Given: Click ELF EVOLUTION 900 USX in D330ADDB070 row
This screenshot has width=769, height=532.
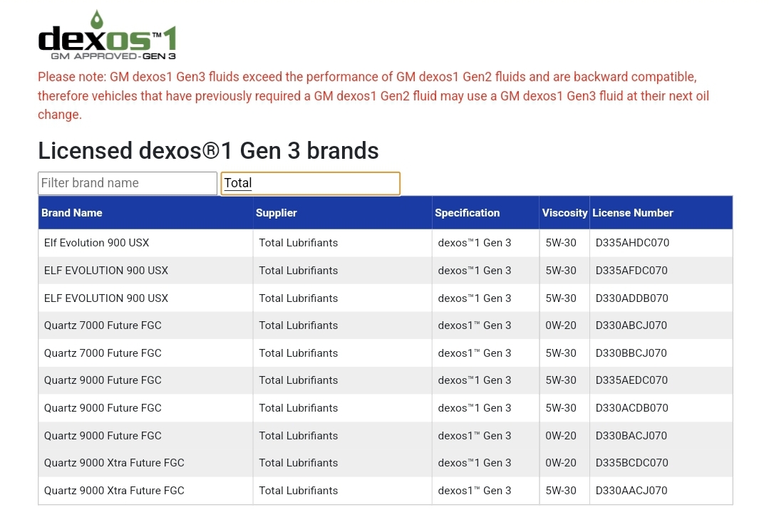Looking at the screenshot, I should click(106, 298).
